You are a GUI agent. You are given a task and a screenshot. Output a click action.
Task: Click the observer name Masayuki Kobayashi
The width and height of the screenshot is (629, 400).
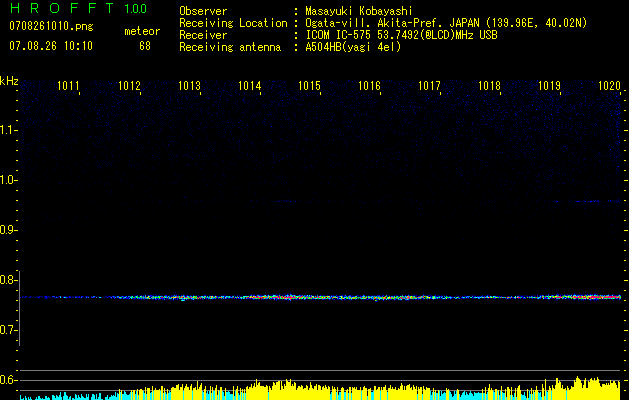(358, 11)
